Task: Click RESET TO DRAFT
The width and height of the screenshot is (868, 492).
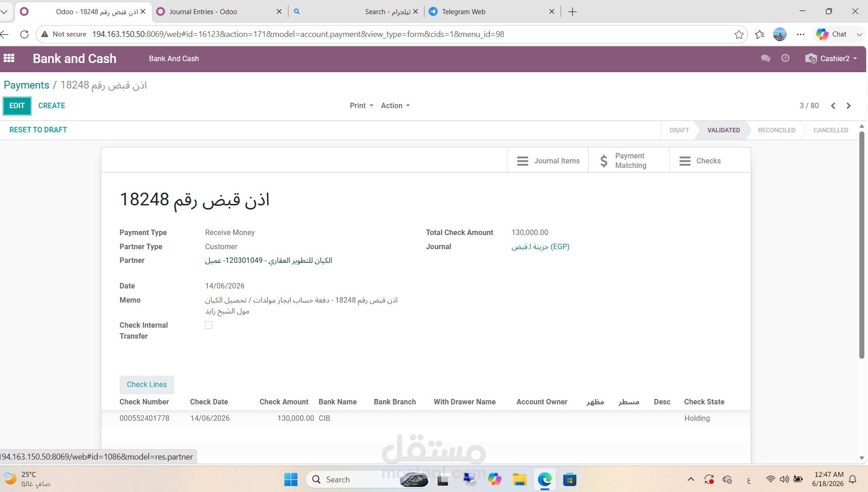Action: coord(38,130)
